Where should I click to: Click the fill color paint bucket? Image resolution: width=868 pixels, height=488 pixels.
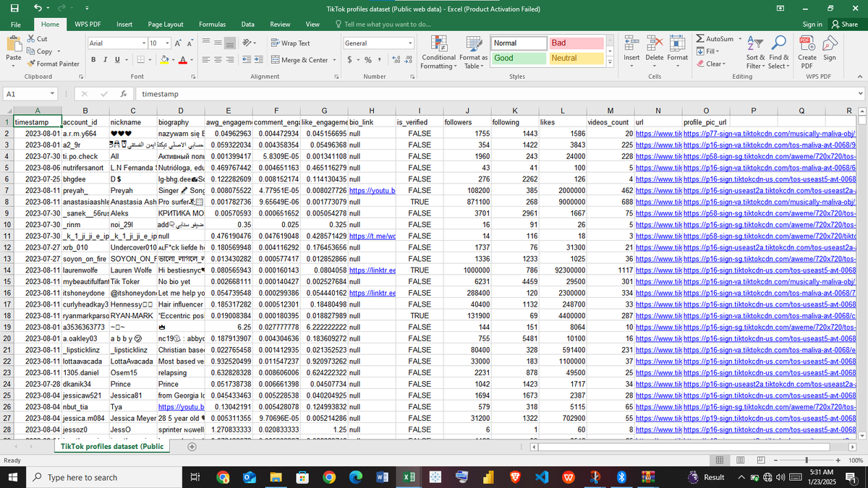(x=163, y=60)
